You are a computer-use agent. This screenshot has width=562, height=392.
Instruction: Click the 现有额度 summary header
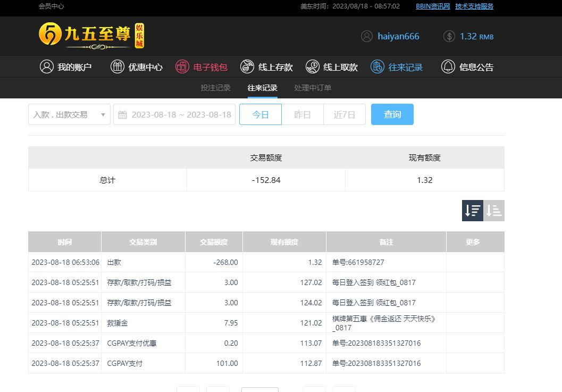pyautogui.click(x=425, y=158)
